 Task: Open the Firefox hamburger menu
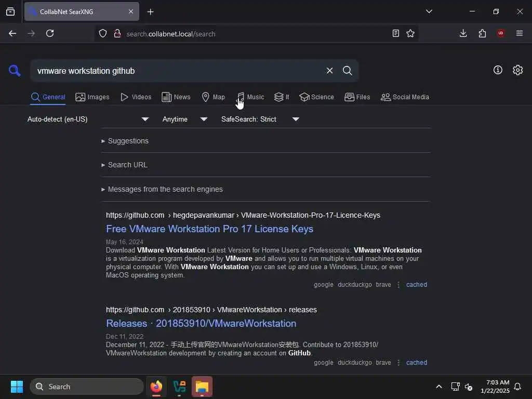click(520, 33)
